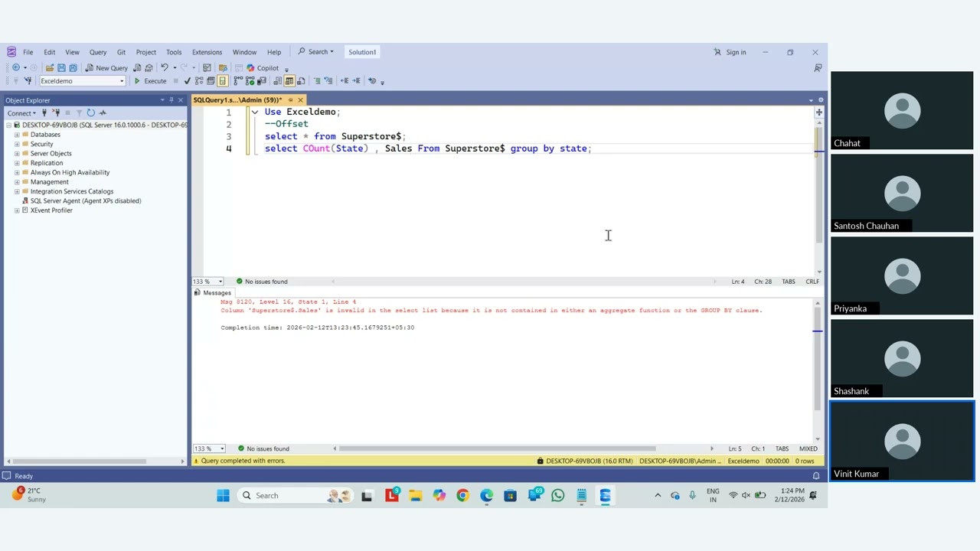This screenshot has width=980, height=551.
Task: Click the Change Connection icon
Action: [x=28, y=80]
